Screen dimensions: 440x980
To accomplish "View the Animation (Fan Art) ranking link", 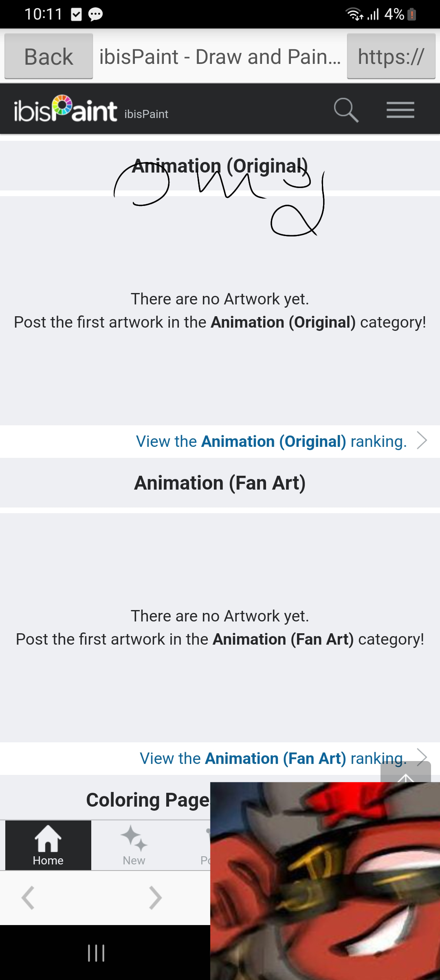I will (x=273, y=759).
